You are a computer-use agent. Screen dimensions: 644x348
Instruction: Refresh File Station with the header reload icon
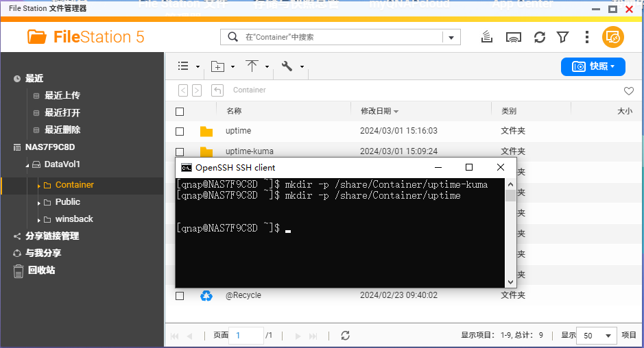[x=540, y=38]
